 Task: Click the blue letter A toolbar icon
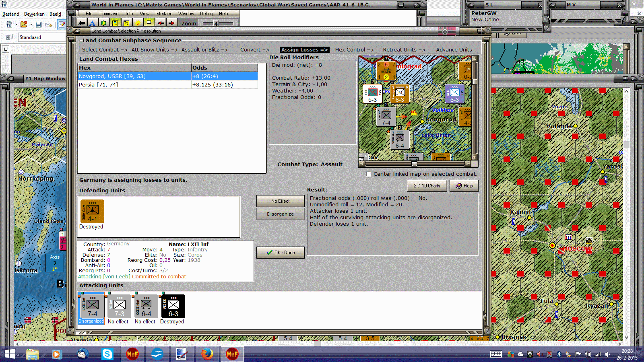click(92, 23)
